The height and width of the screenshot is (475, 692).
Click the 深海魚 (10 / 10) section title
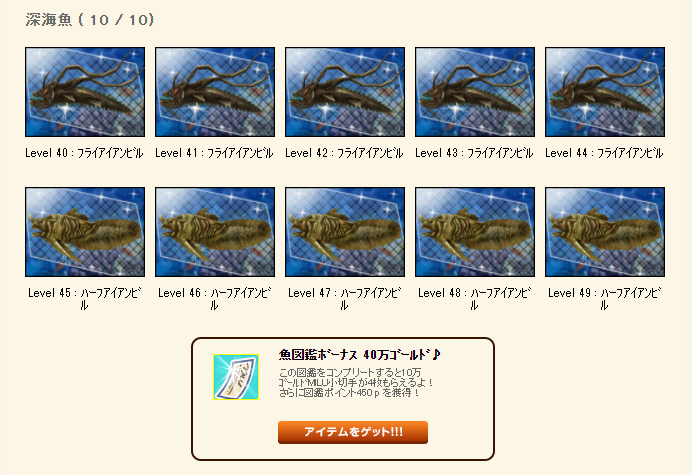pos(90,20)
